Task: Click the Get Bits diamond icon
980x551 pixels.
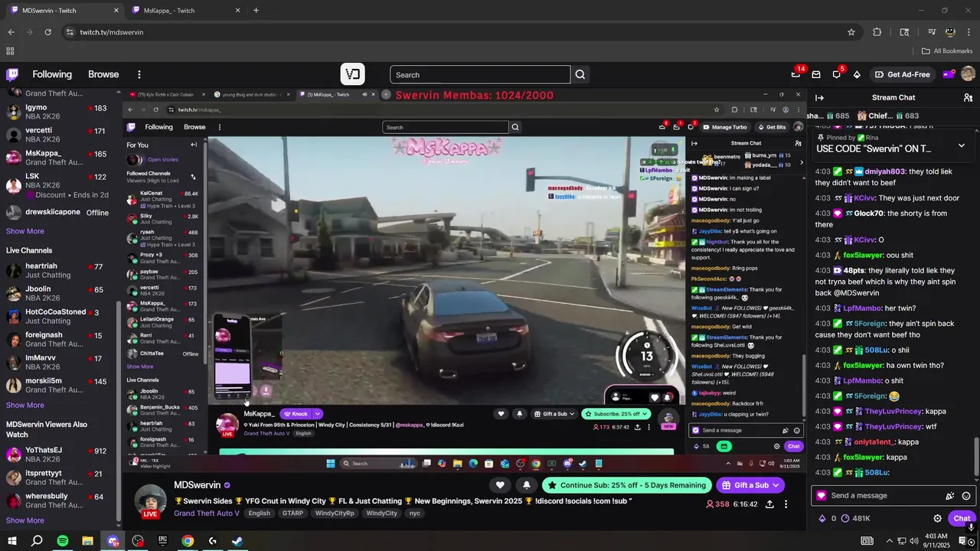Action: 857,74
